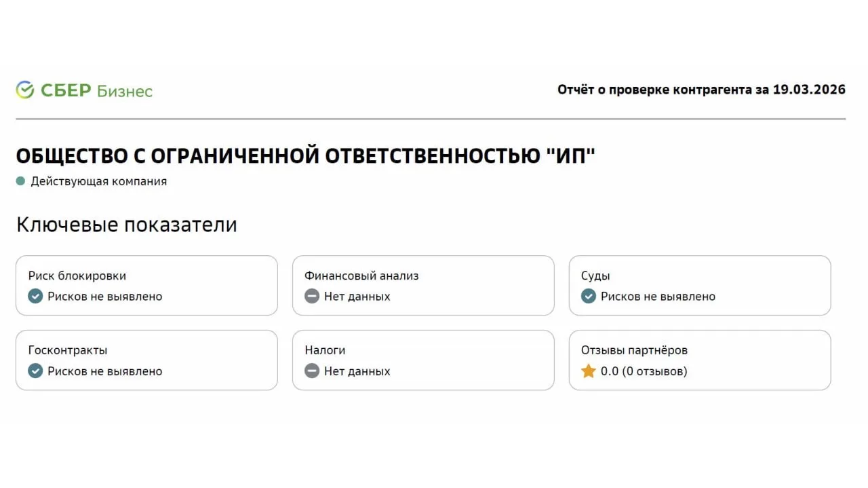
Task: Click the Ключевые показатели section heading
Action: 127,225
